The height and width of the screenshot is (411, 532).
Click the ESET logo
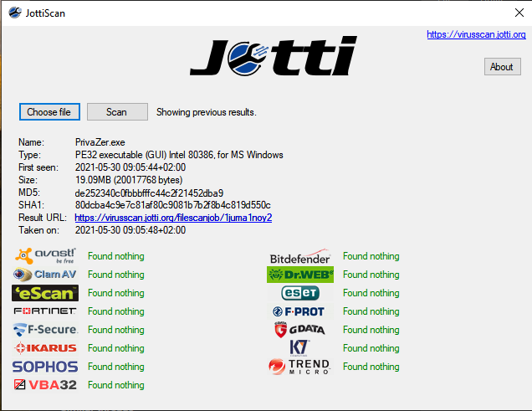[x=300, y=293]
